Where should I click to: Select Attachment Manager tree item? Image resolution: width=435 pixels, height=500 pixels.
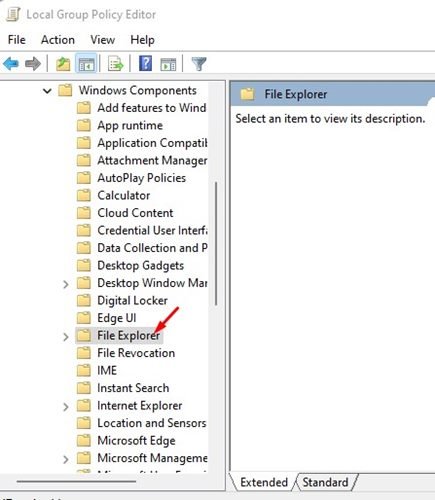tap(152, 161)
